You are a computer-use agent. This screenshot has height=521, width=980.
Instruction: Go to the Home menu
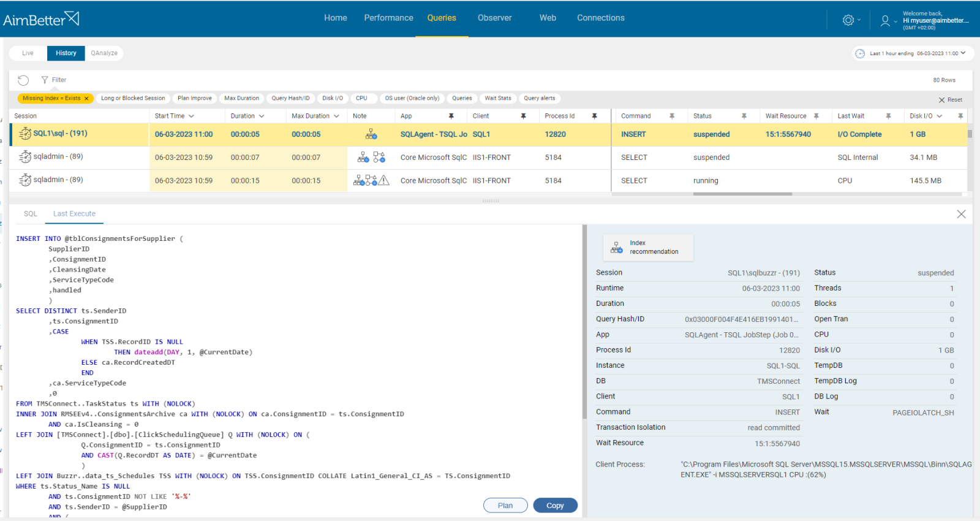pyautogui.click(x=336, y=18)
